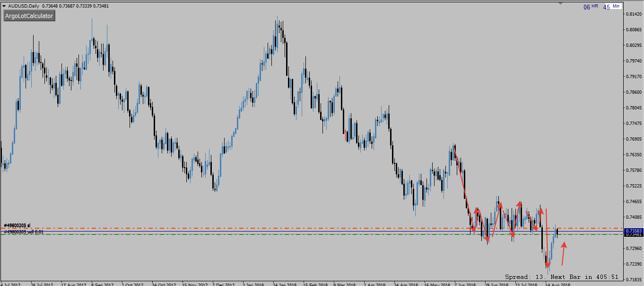
Task: Click the Min timer label
Action: tap(617, 6)
